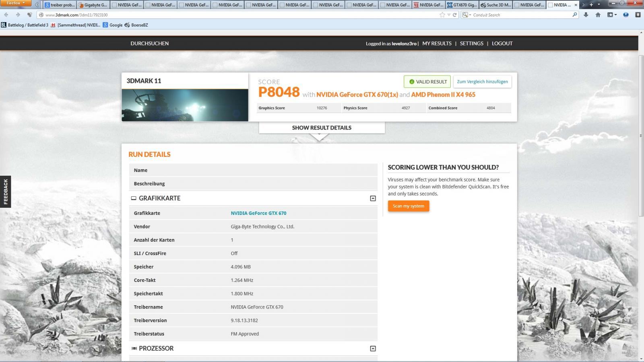The height and width of the screenshot is (362, 644).
Task: Click the browser back arrow
Action: click(6, 15)
